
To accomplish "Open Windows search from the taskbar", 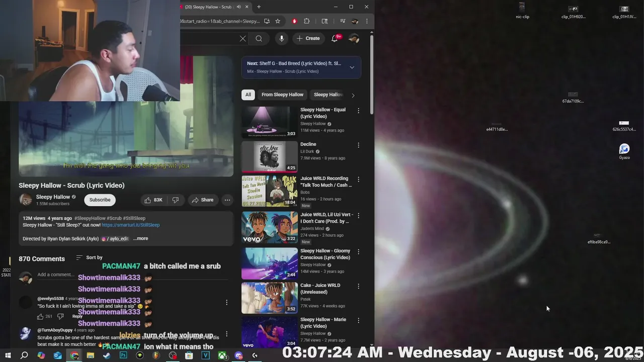I will (x=24, y=355).
